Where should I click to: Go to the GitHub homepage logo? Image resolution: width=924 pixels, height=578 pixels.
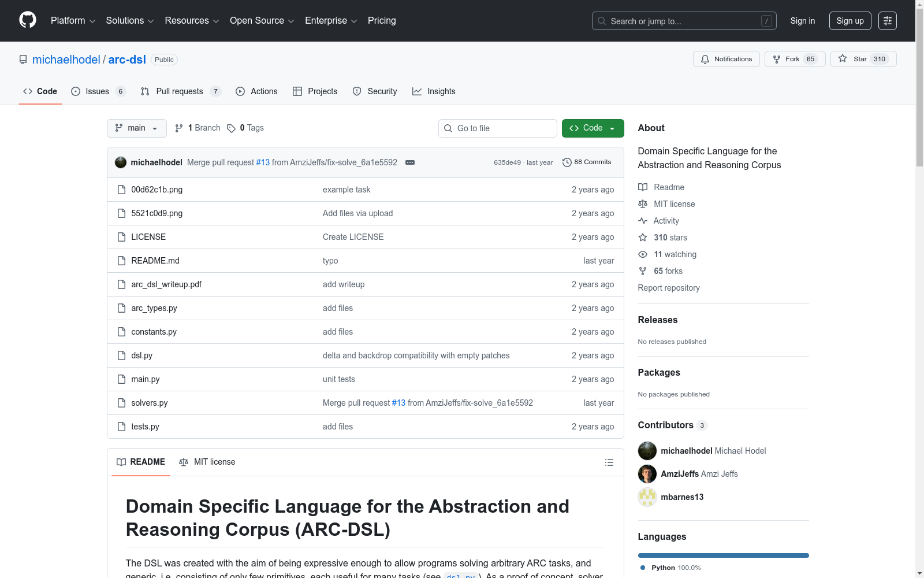(28, 20)
